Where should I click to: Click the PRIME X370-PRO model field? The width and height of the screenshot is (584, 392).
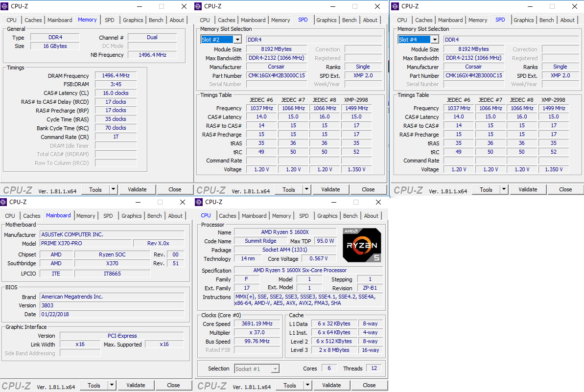tap(86, 243)
